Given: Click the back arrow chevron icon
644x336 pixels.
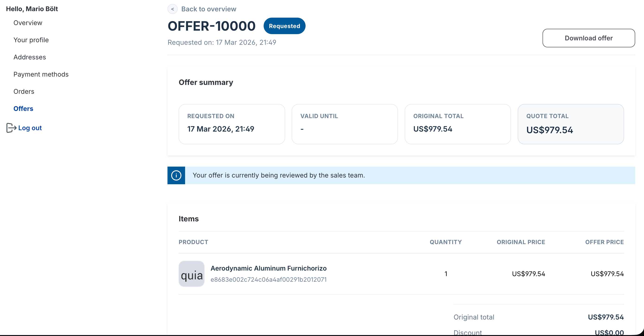Looking at the screenshot, I should click(172, 9).
